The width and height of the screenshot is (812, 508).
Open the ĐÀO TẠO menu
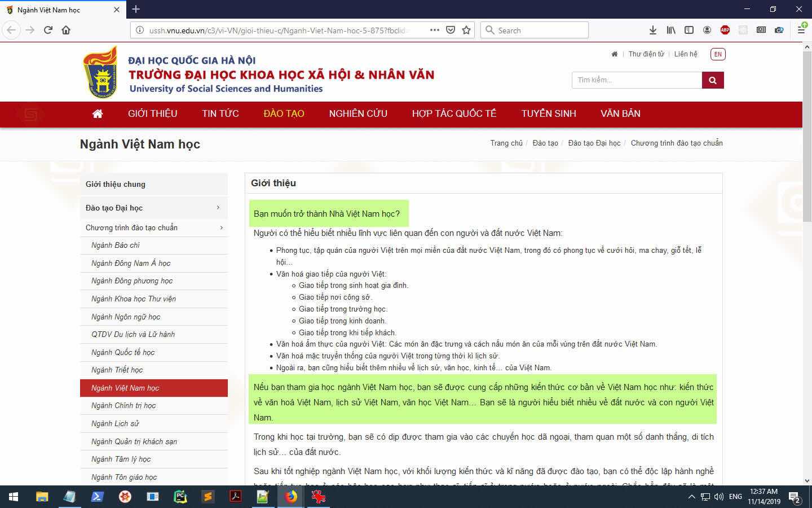click(284, 113)
